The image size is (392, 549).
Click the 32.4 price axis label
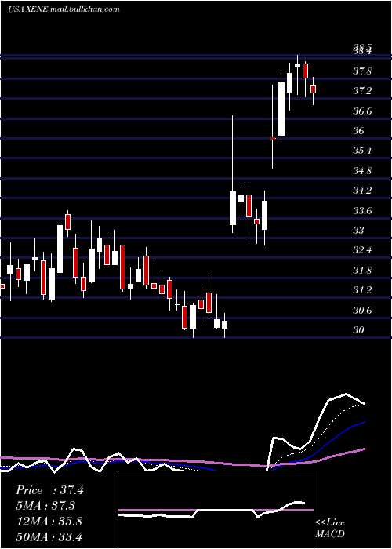(362, 250)
